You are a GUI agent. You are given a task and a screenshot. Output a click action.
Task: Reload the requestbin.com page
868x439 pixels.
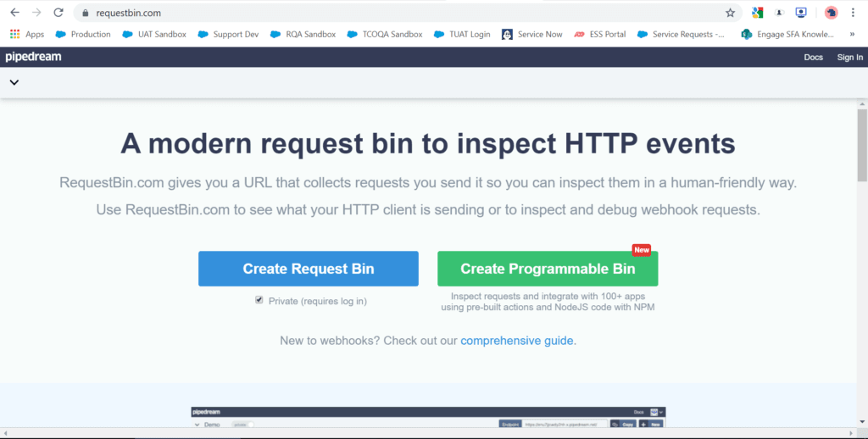pos(58,12)
